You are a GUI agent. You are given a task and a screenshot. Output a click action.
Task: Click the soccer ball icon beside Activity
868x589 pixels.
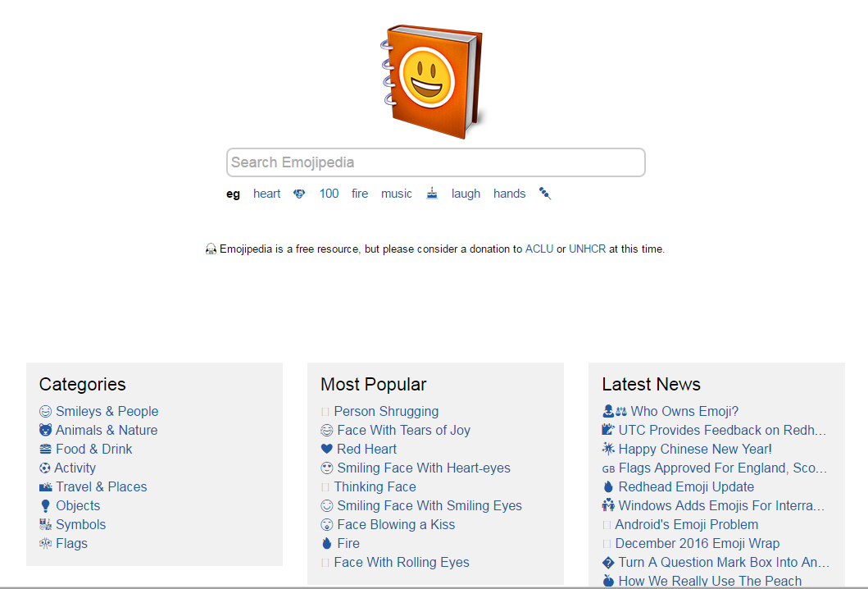[45, 468]
